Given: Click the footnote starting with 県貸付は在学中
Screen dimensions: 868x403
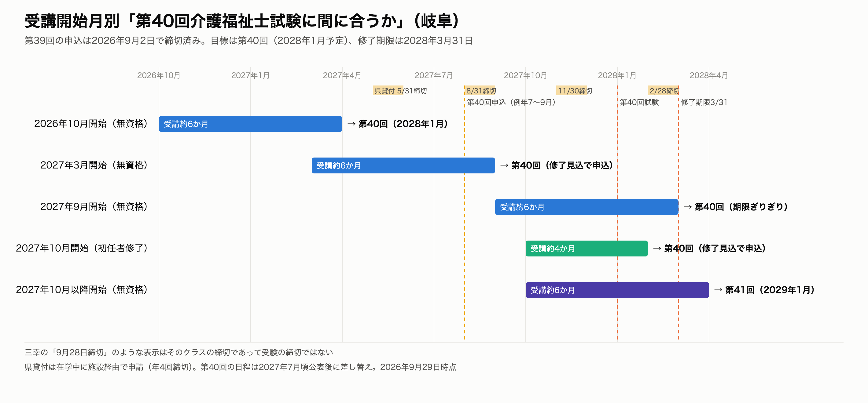Looking at the screenshot, I should [240, 367].
